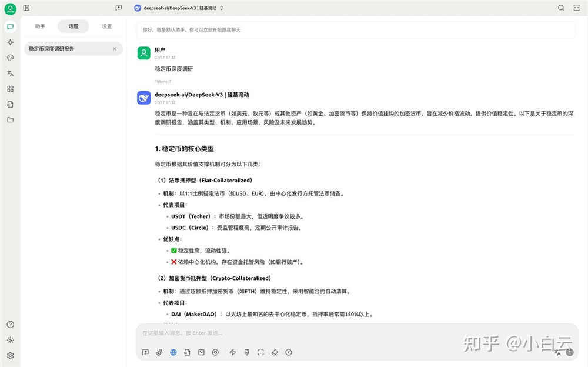Click the red cross 依赖中心化机构 line
This screenshot has height=367, width=588.
(x=238, y=262)
